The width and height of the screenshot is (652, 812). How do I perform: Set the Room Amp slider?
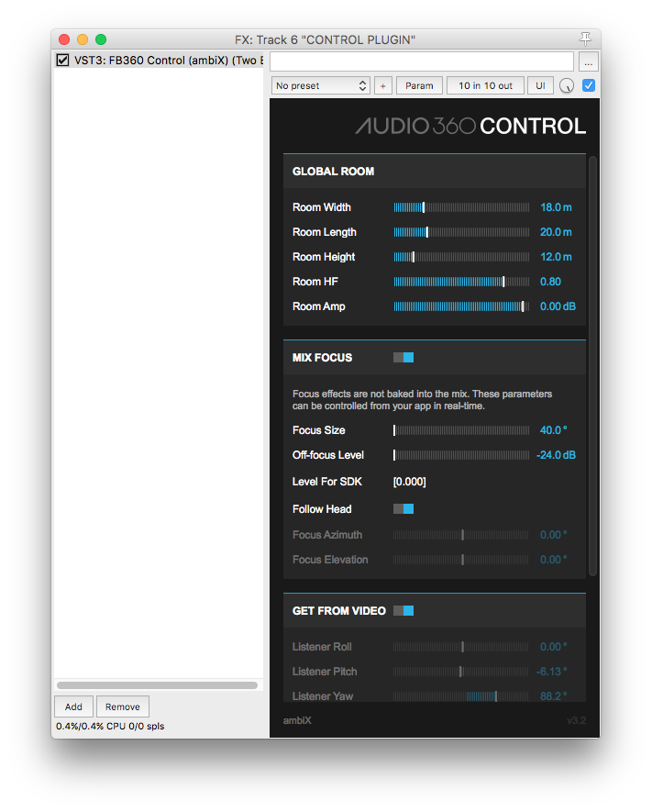click(x=461, y=306)
